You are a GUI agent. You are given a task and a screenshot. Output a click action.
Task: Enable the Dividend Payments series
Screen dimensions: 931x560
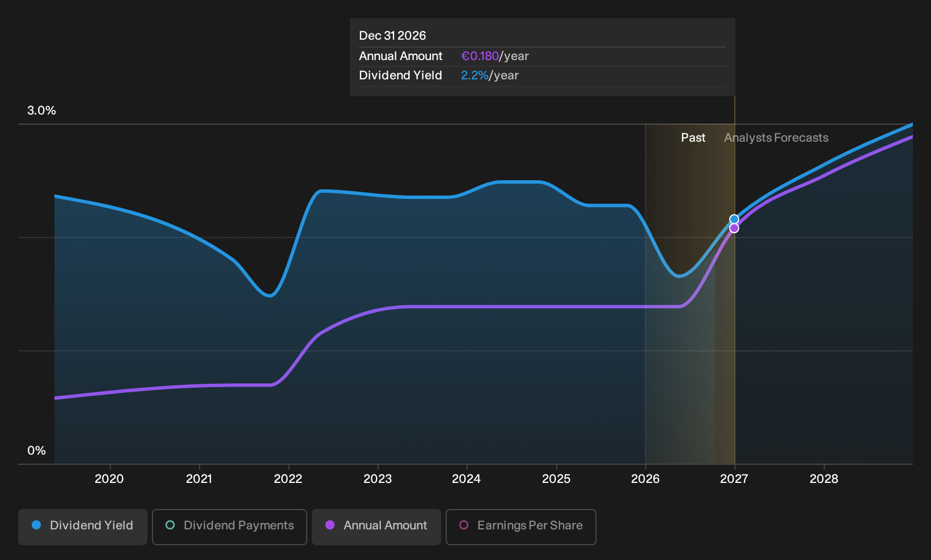230,527
